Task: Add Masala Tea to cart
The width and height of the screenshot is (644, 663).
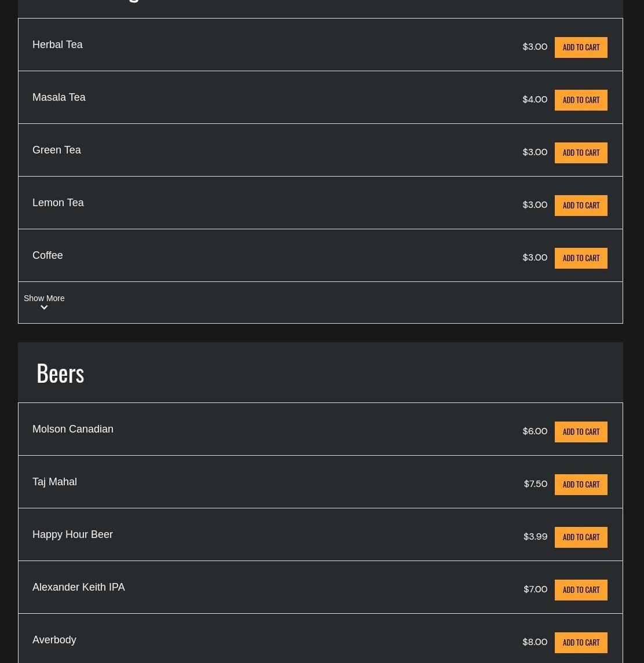Action: (581, 100)
